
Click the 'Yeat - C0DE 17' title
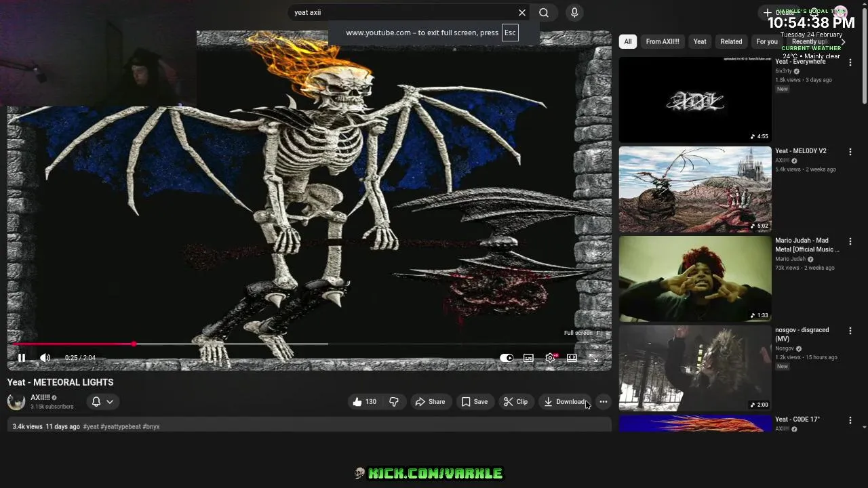(x=797, y=420)
